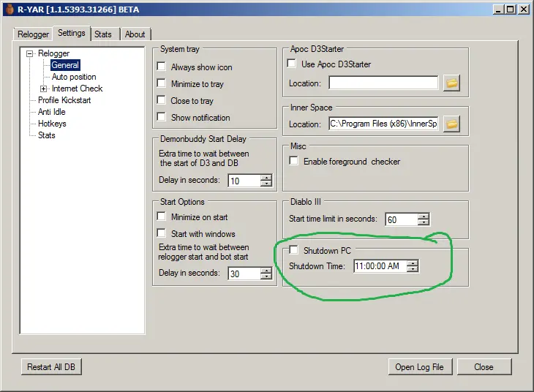The image size is (534, 392).
Task: Expand the Internet Check tree node
Action: (44, 88)
